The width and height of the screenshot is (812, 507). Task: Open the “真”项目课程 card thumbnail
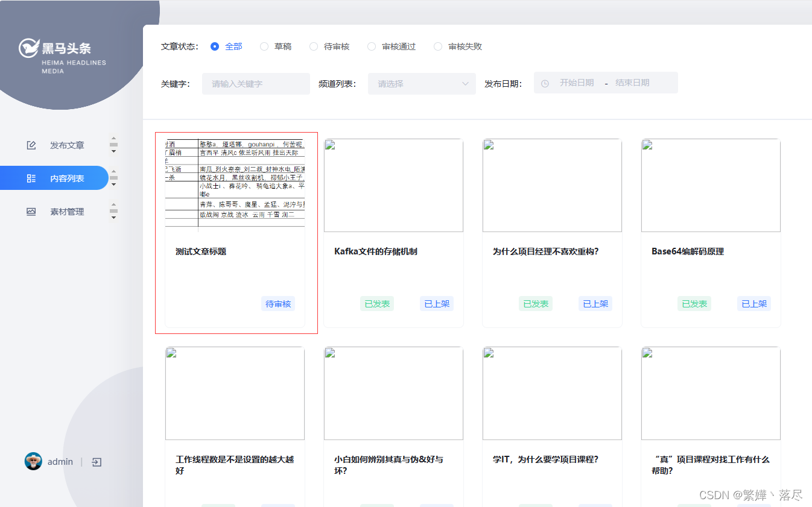(711, 393)
